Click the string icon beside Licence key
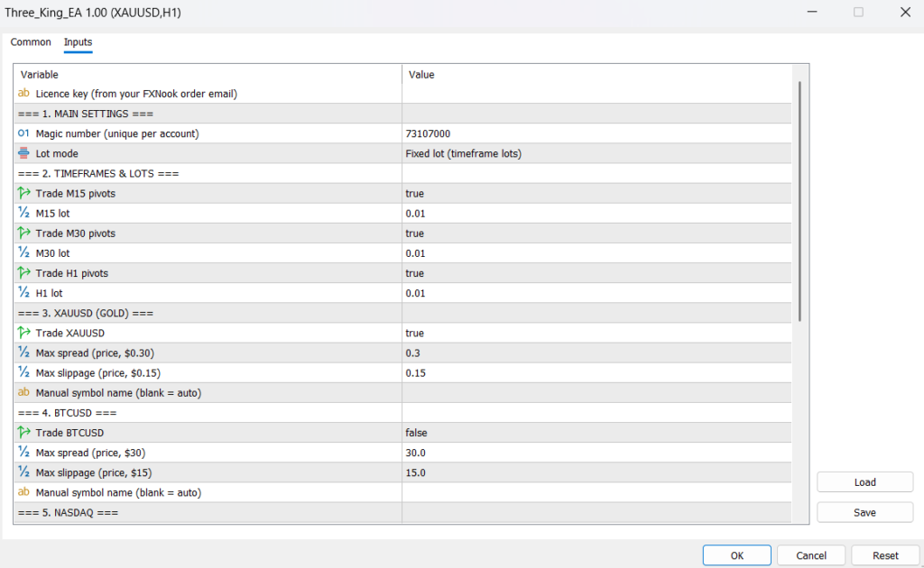 (x=23, y=94)
